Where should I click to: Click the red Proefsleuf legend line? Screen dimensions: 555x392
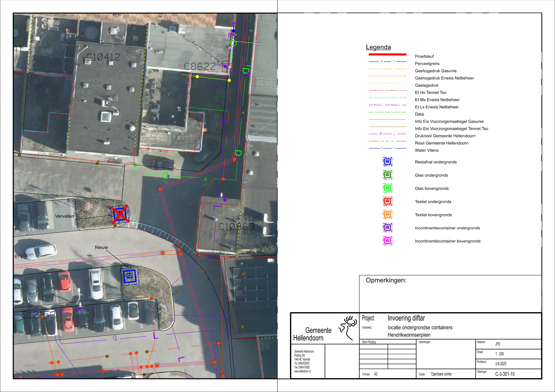(387, 54)
